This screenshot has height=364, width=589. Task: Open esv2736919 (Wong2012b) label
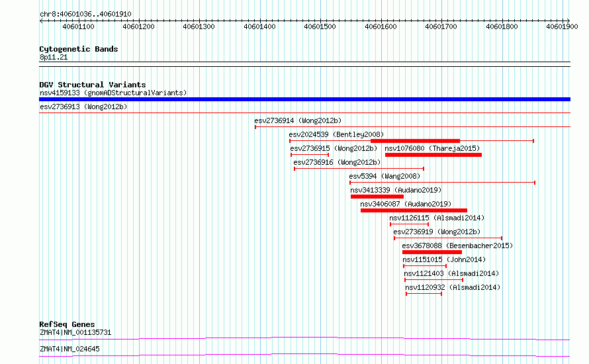[437, 232]
